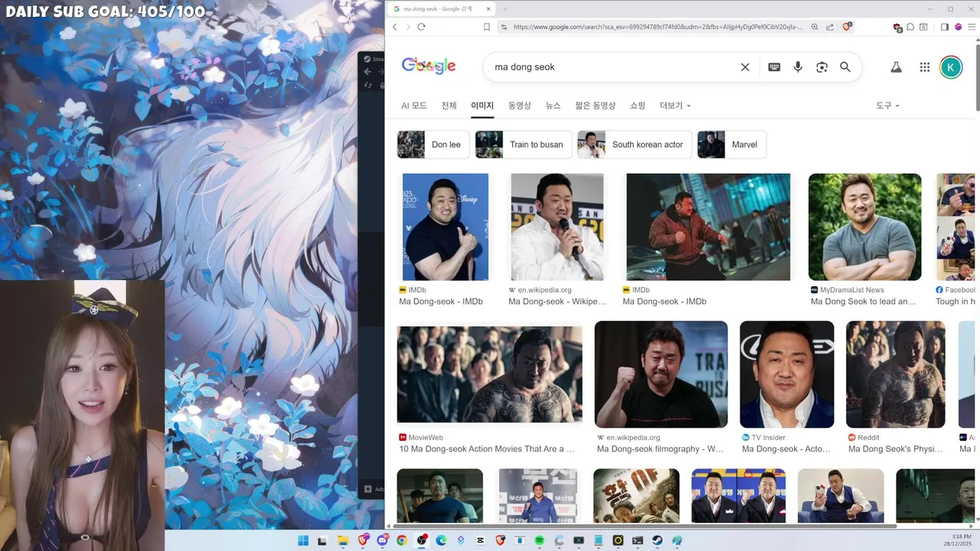Expand the 도구 tools dropdown
980x551 pixels.
coord(887,106)
